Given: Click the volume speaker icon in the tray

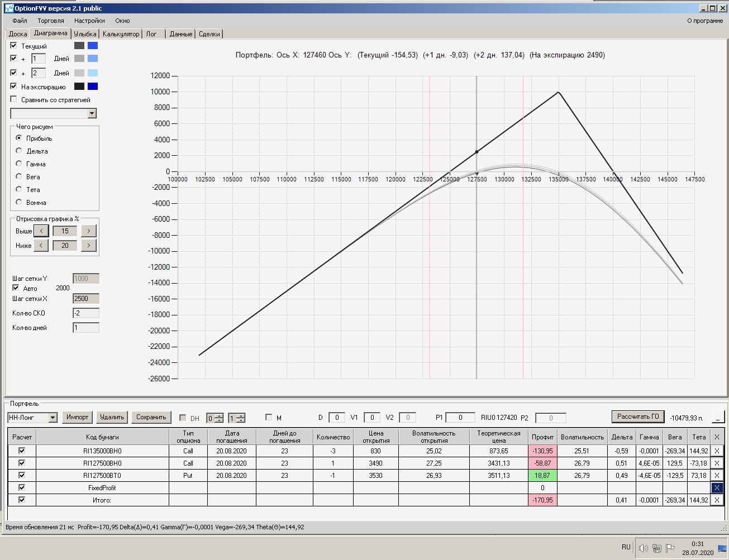Looking at the screenshot, I should [x=643, y=548].
